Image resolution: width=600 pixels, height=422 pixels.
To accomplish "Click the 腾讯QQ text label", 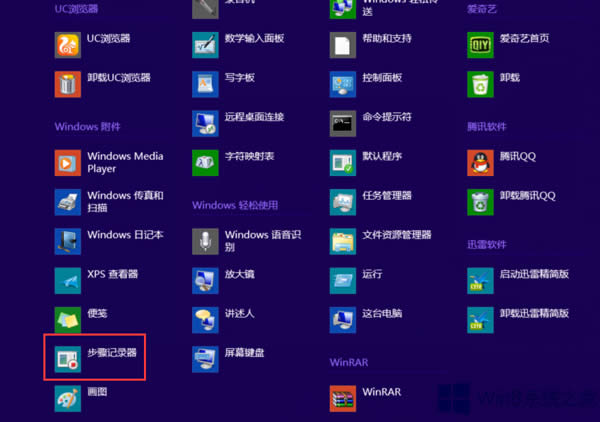I will pos(518,156).
